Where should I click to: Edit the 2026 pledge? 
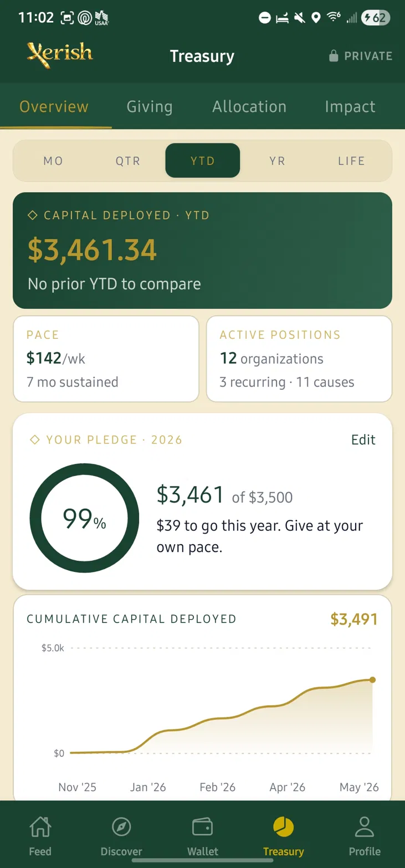pos(363,440)
